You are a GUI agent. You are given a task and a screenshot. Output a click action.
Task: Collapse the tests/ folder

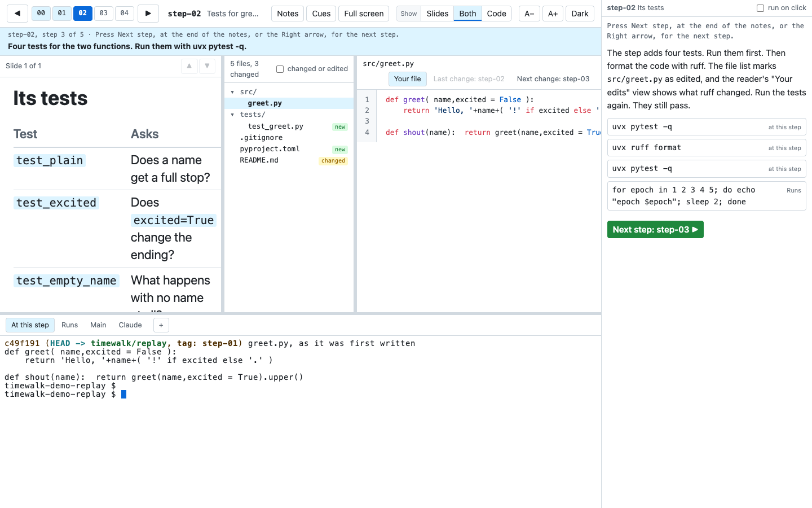(232, 115)
